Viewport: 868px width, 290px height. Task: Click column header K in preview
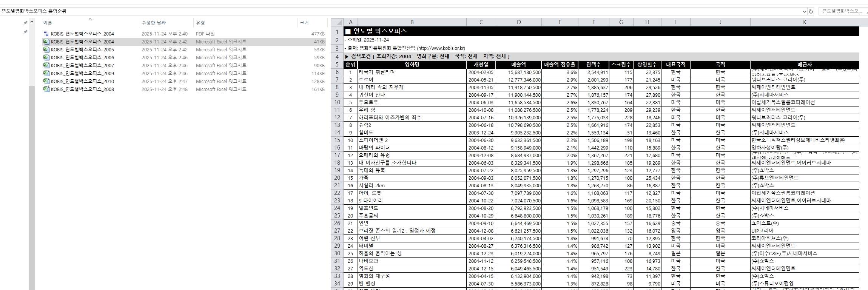pyautogui.click(x=805, y=22)
